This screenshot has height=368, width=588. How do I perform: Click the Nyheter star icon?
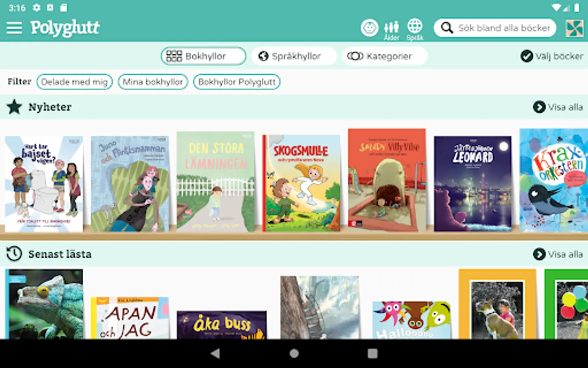pos(14,107)
